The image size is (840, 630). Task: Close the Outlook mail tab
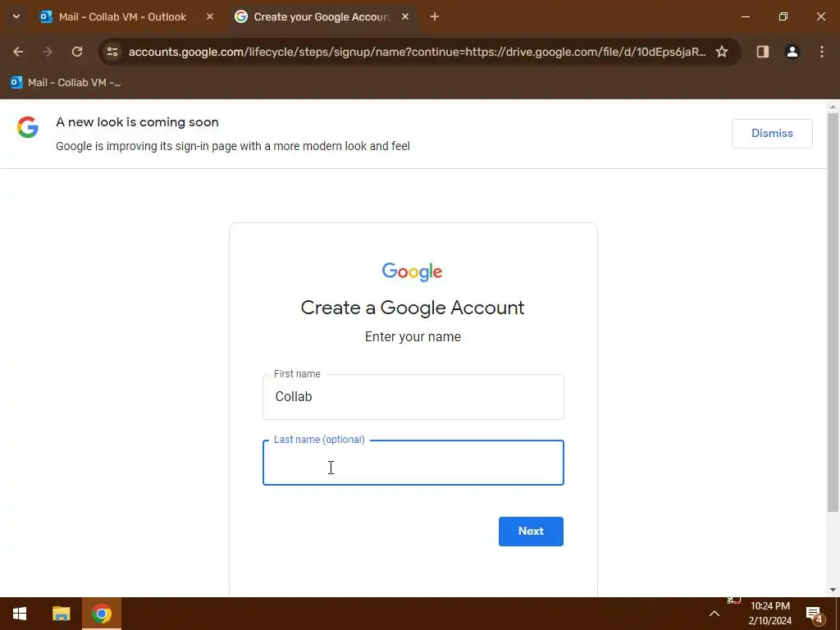(x=210, y=16)
